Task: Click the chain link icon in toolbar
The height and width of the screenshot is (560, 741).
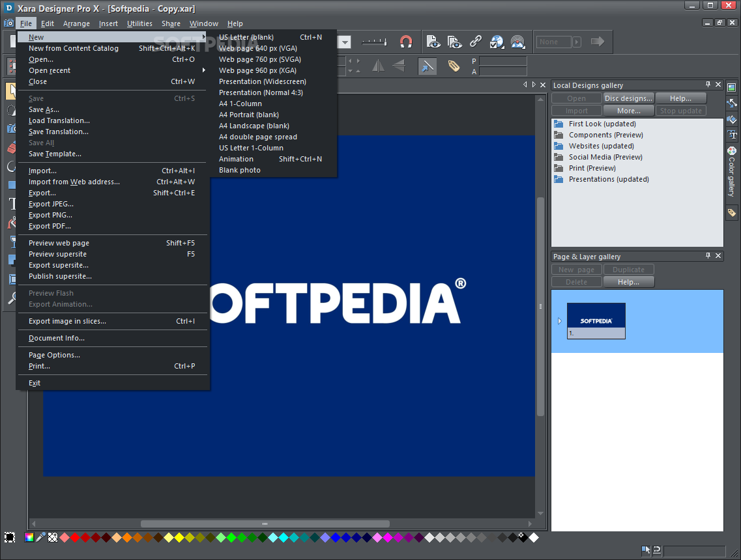Action: point(475,42)
